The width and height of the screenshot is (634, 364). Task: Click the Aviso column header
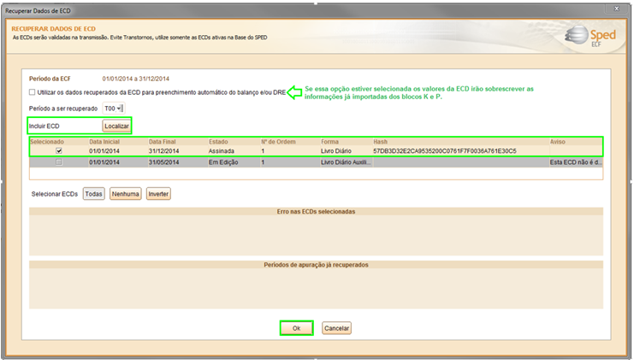(576, 142)
